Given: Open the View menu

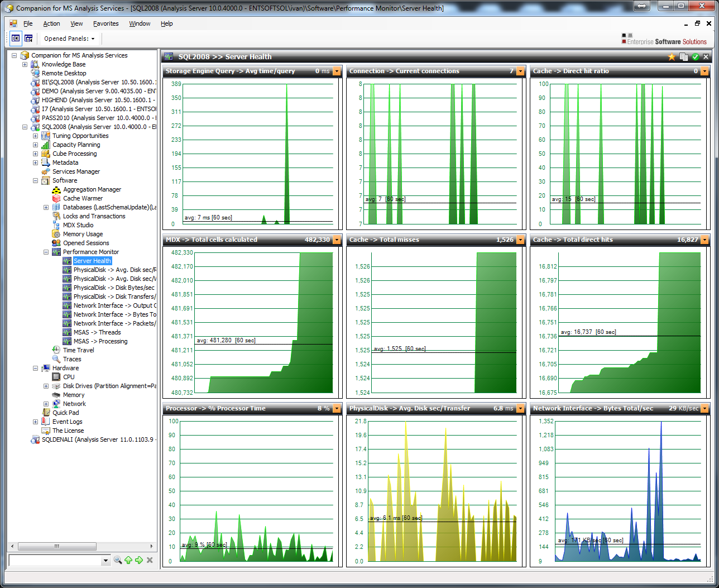Looking at the screenshot, I should 76,23.
